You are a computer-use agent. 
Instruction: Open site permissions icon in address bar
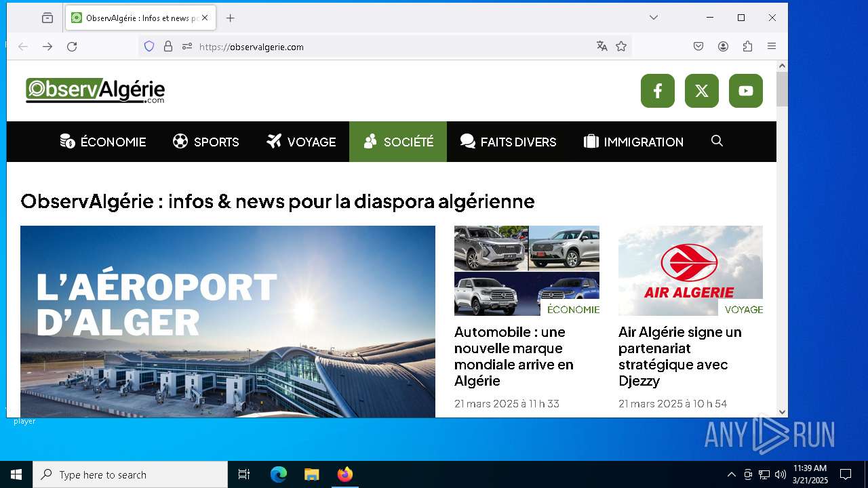[187, 47]
